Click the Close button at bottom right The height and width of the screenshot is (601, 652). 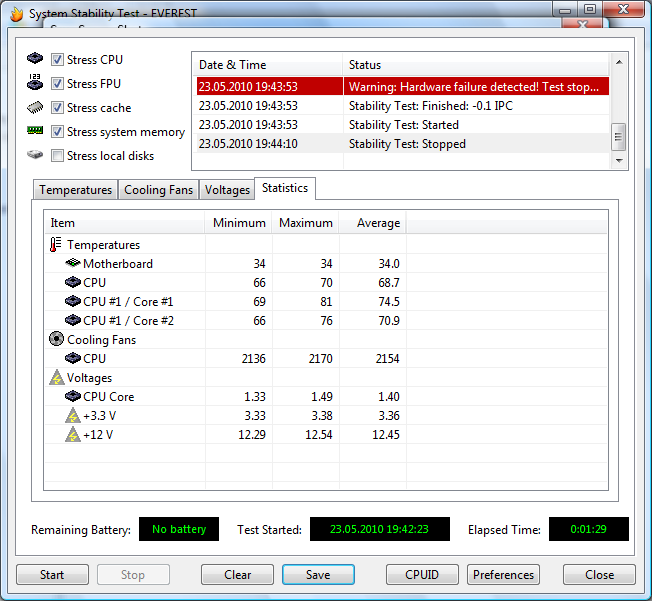point(599,574)
